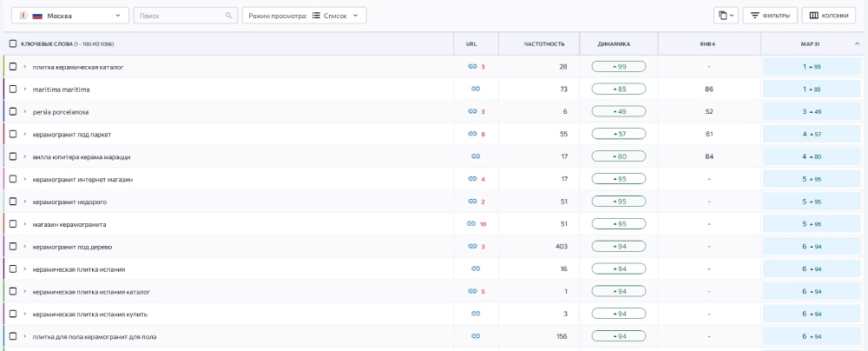
Task: Check the плитка керамическая каталог row
Action: (13, 67)
